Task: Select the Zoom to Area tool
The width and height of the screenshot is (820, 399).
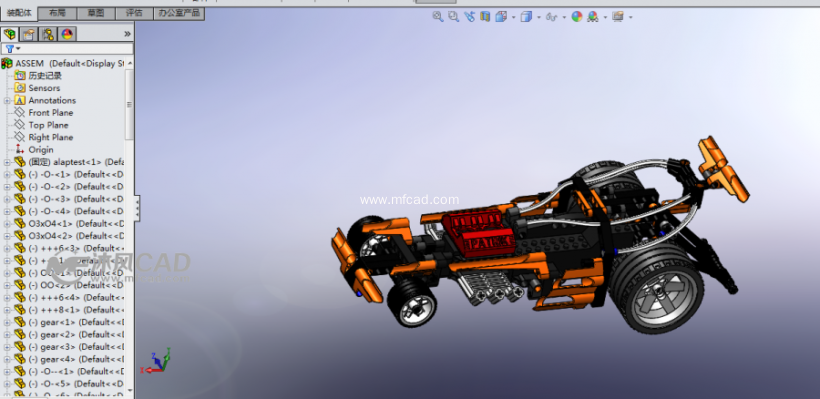Action: coord(453,17)
